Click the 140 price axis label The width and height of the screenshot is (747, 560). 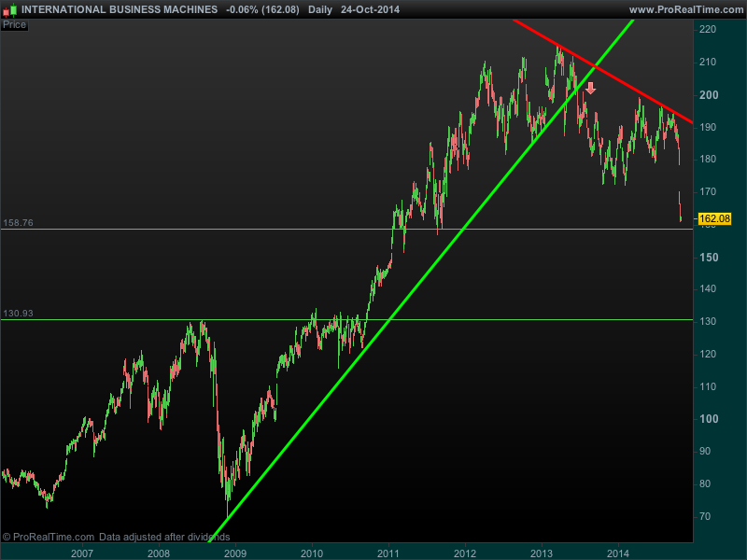click(x=708, y=288)
